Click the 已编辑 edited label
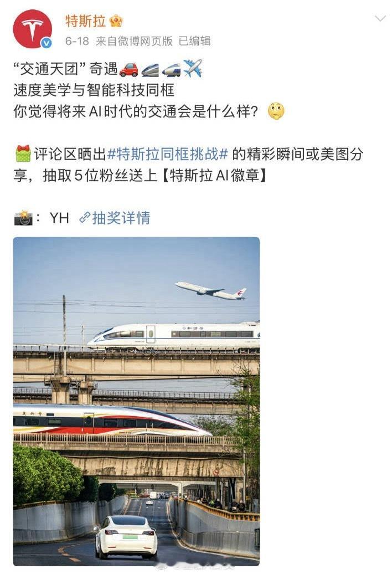This screenshot has height=574, width=392. (194, 41)
